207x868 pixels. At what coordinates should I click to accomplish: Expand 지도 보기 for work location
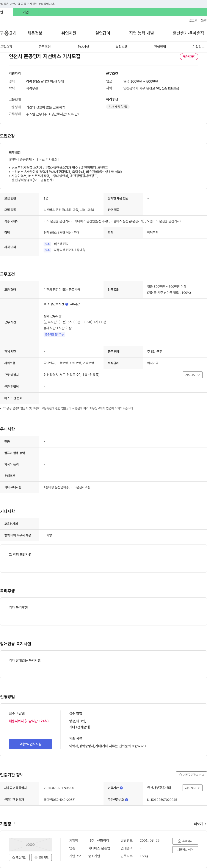pos(193,375)
